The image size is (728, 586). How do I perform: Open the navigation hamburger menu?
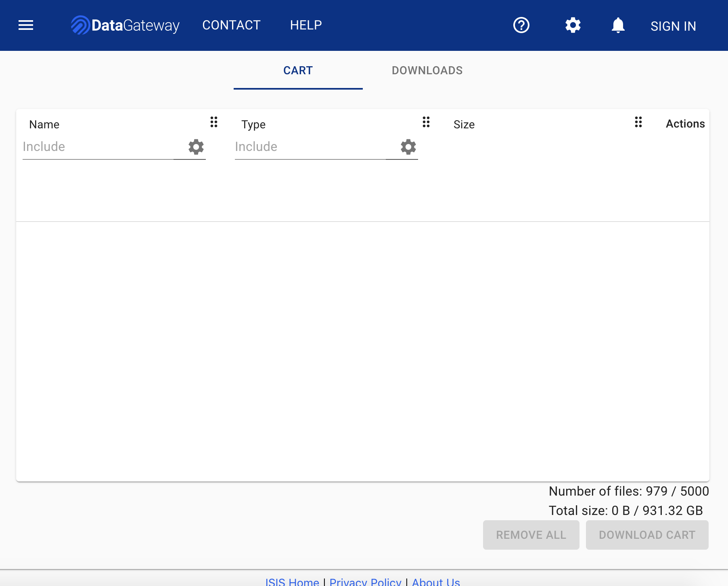coord(25,25)
